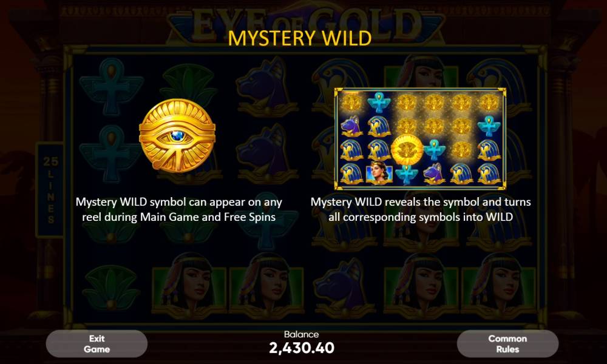Click the Balance amount 2,430.40
Image resolution: width=607 pixels, height=364 pixels.
tap(302, 348)
